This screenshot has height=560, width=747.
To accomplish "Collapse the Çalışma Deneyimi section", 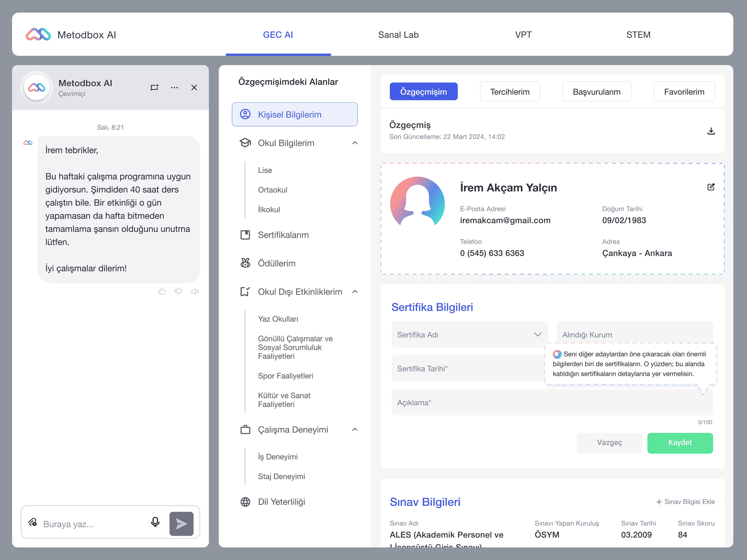I will tap(355, 430).
